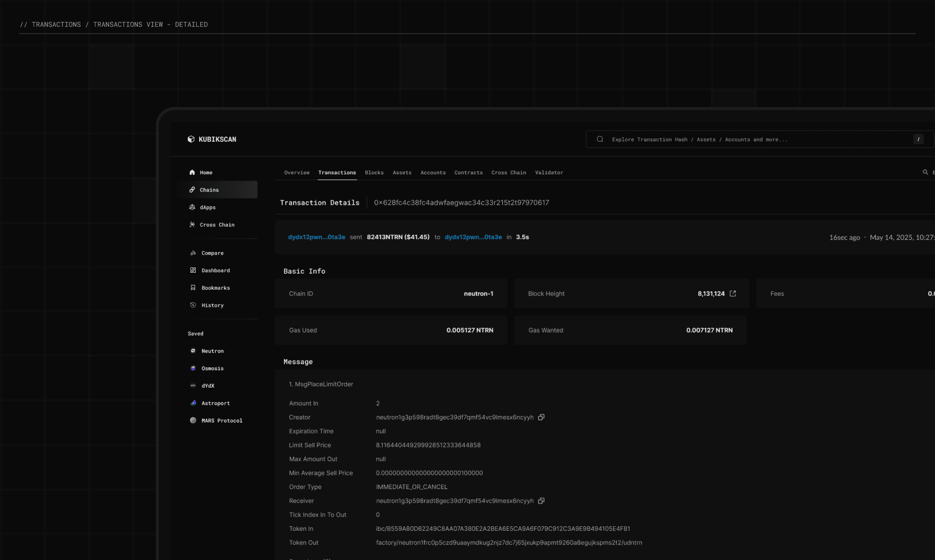Click sender address dydx12pwn...0ta3e link
The height and width of the screenshot is (560, 935).
click(317, 237)
